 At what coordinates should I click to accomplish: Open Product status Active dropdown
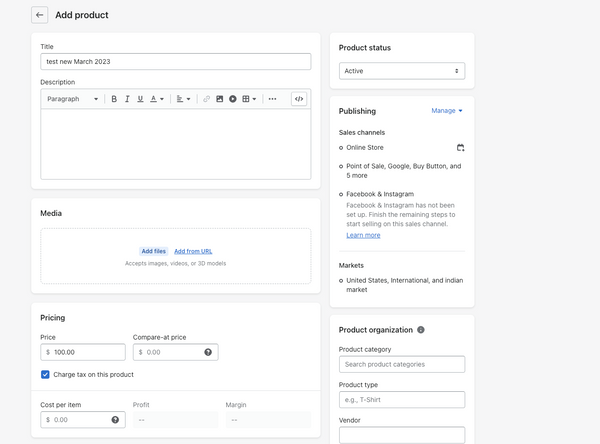click(x=402, y=71)
